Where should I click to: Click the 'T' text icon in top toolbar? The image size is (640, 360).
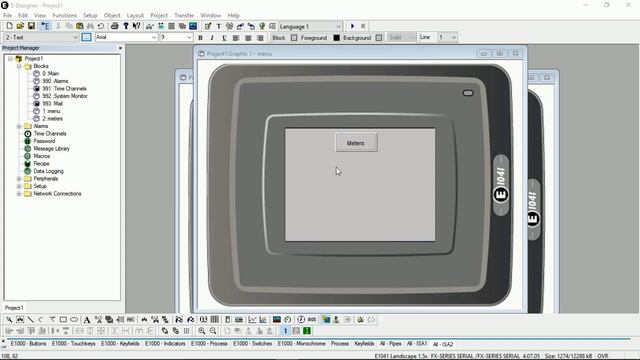coord(218,26)
